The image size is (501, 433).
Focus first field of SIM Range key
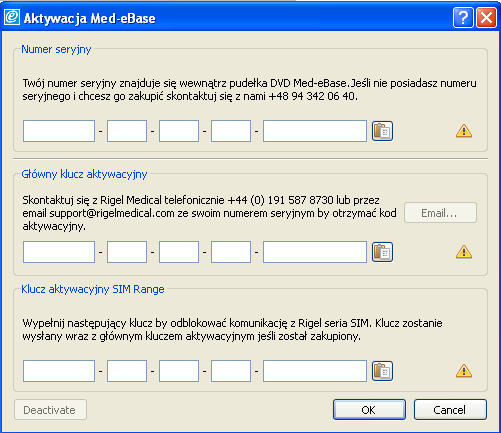59,371
